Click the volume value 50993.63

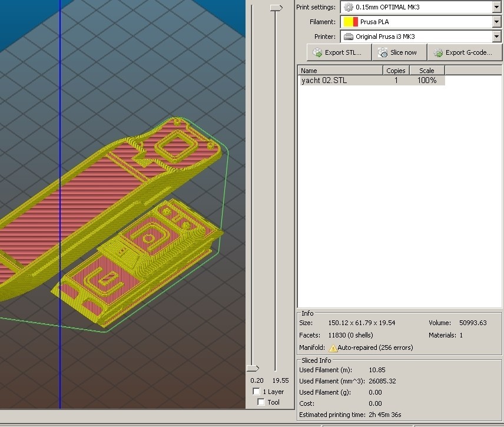coord(473,323)
